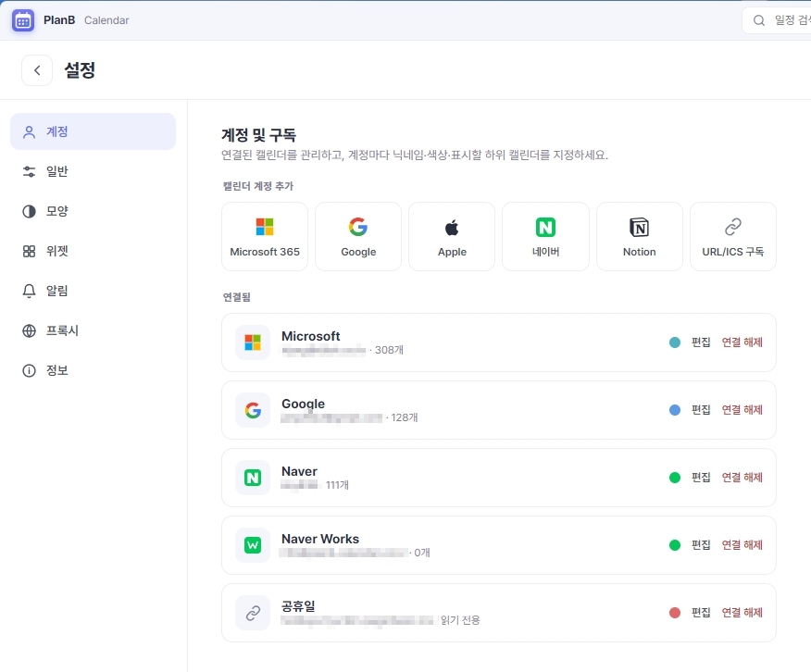Click the 설정 page title
Image resolution: width=811 pixels, height=672 pixels.
80,70
